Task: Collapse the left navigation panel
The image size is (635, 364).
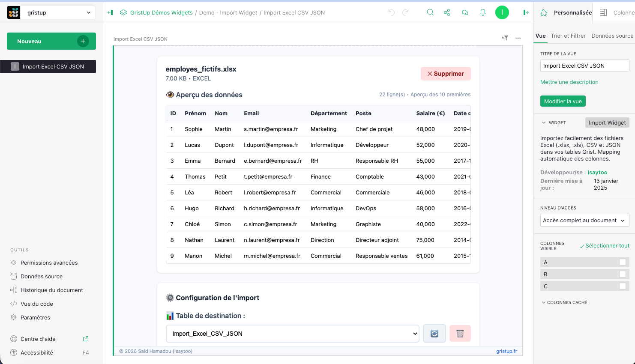Action: point(110,12)
